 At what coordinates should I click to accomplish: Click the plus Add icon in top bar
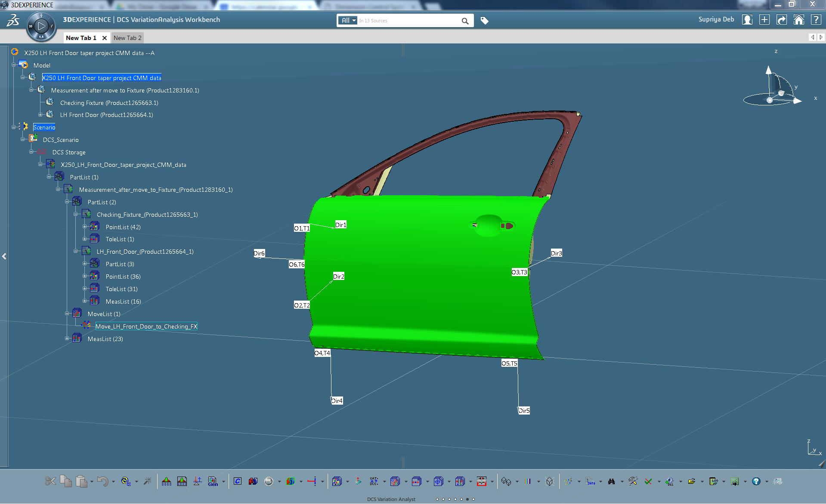click(764, 20)
